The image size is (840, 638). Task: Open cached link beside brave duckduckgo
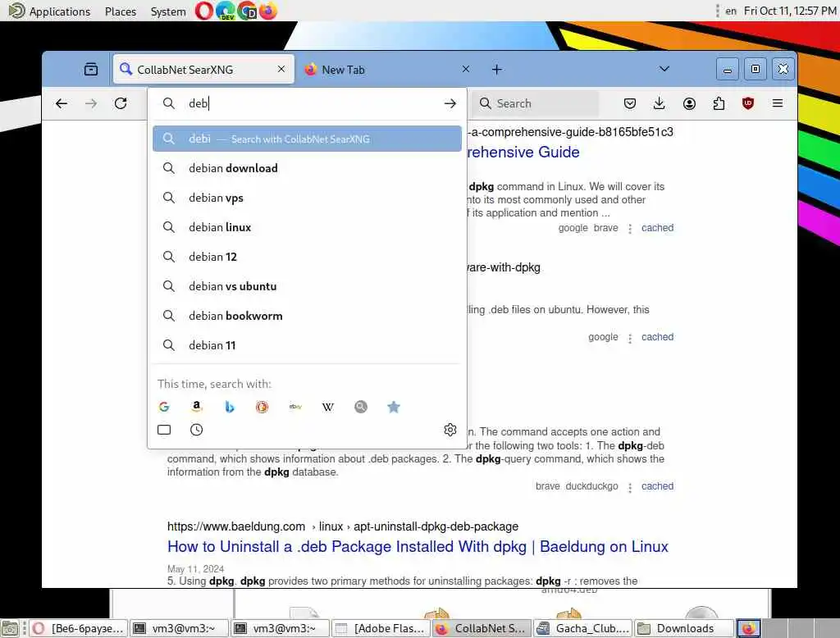pos(657,485)
